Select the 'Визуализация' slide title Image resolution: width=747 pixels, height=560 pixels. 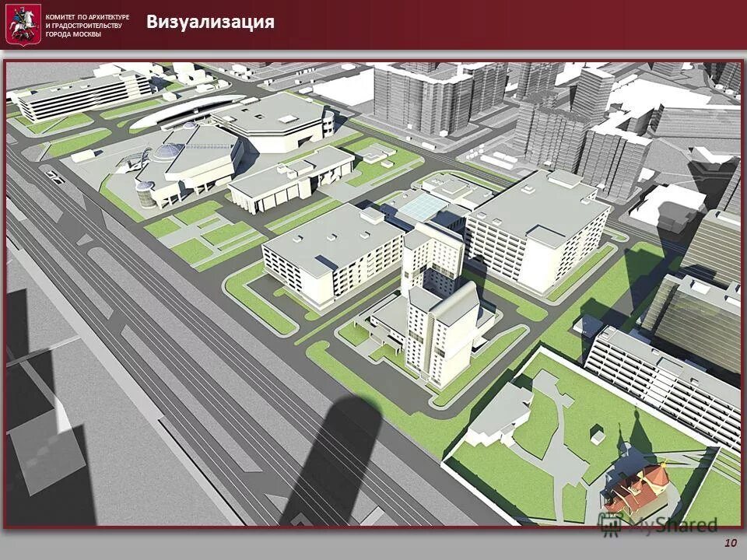tap(210, 22)
